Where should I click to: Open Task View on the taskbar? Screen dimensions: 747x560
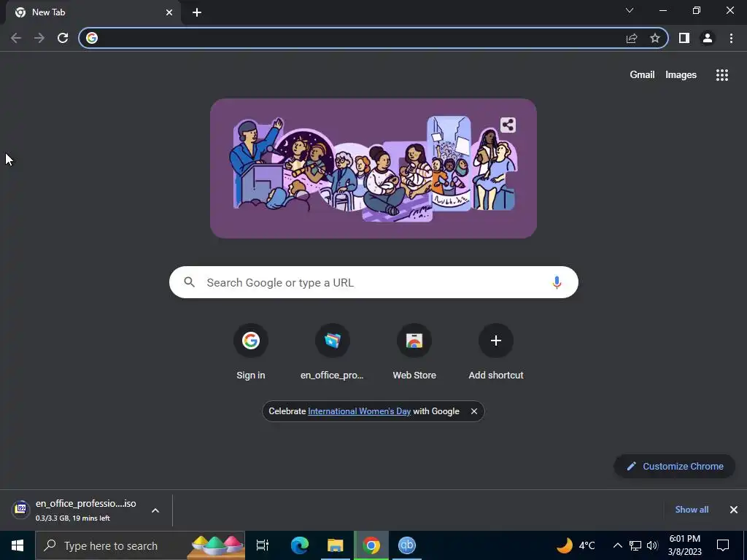point(263,545)
